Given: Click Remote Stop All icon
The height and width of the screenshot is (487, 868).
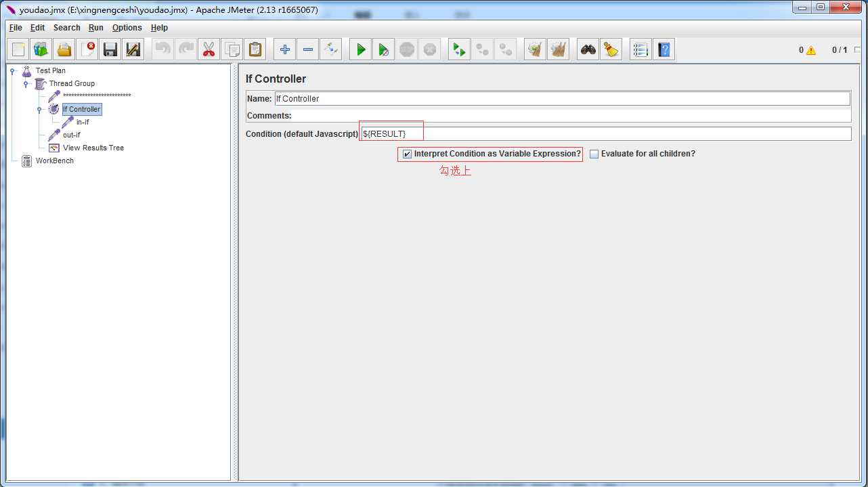Looking at the screenshot, I should [x=483, y=49].
